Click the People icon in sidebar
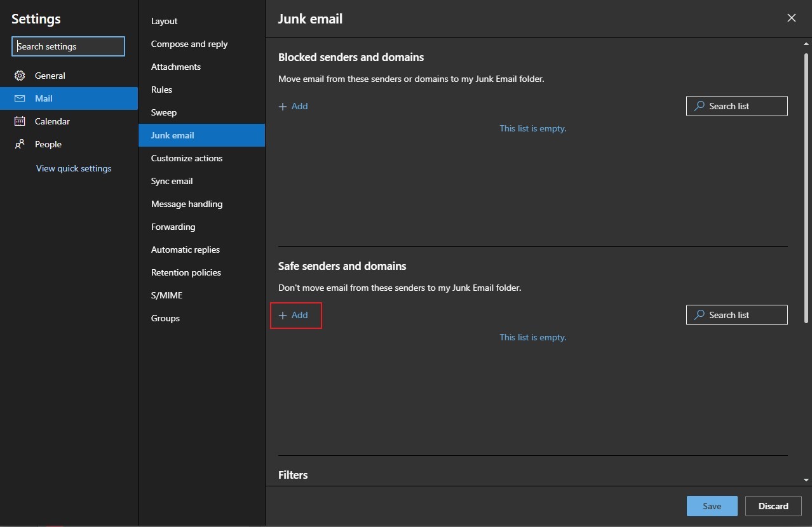The height and width of the screenshot is (527, 812). [20, 144]
